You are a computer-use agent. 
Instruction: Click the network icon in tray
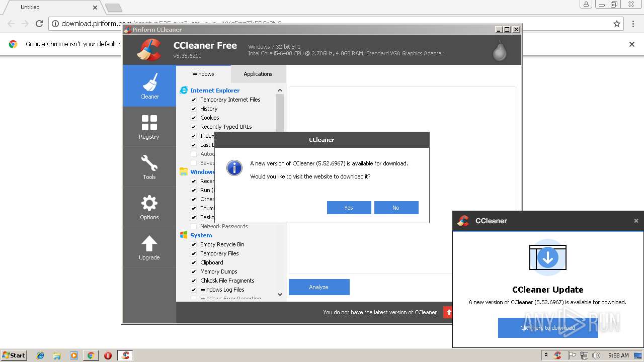click(584, 355)
